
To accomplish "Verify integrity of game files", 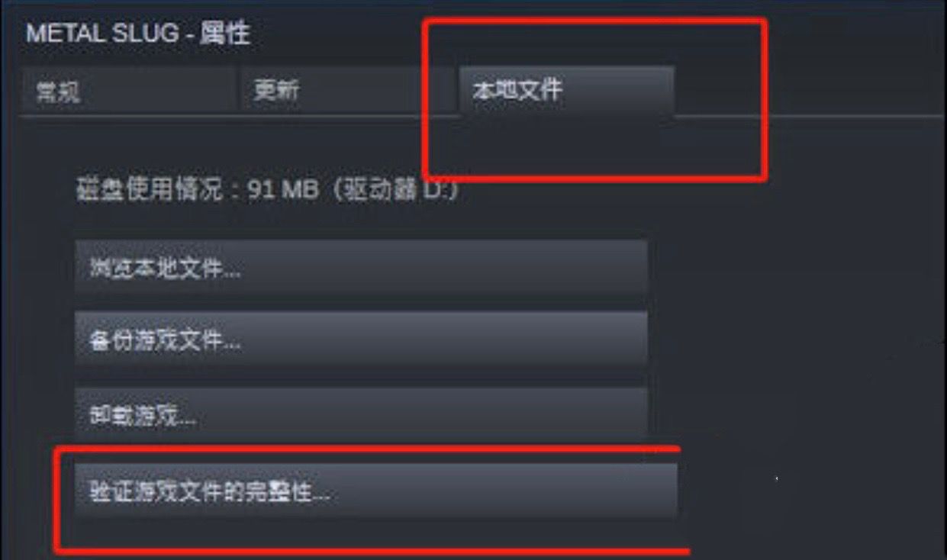I will 375,491.
